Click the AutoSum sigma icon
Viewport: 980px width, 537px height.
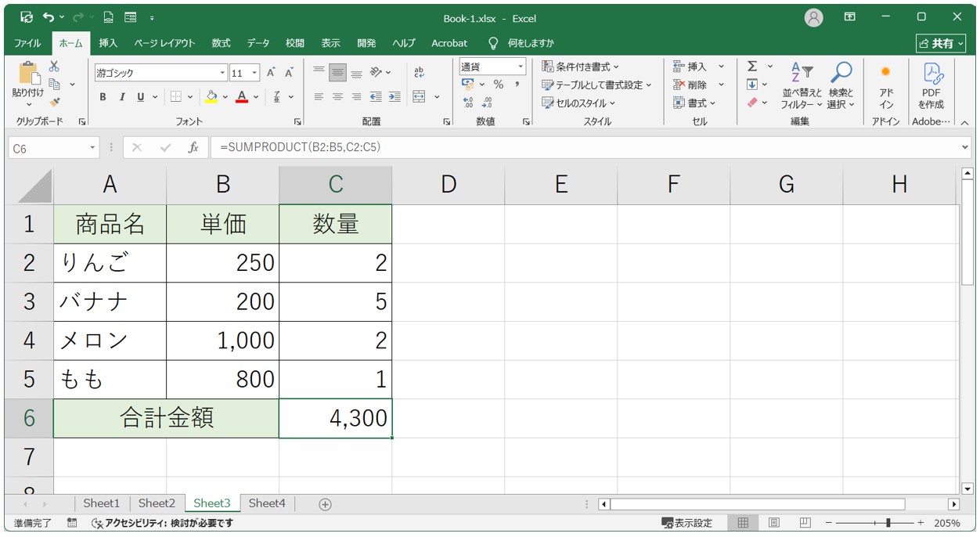pyautogui.click(x=752, y=67)
